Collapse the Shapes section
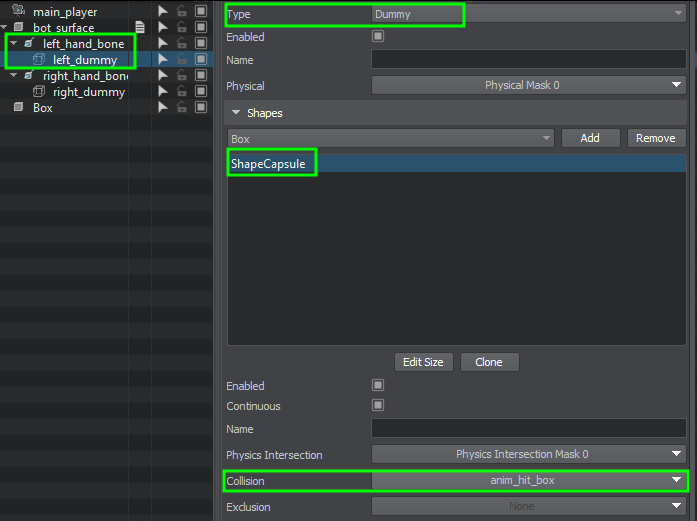 [237, 113]
